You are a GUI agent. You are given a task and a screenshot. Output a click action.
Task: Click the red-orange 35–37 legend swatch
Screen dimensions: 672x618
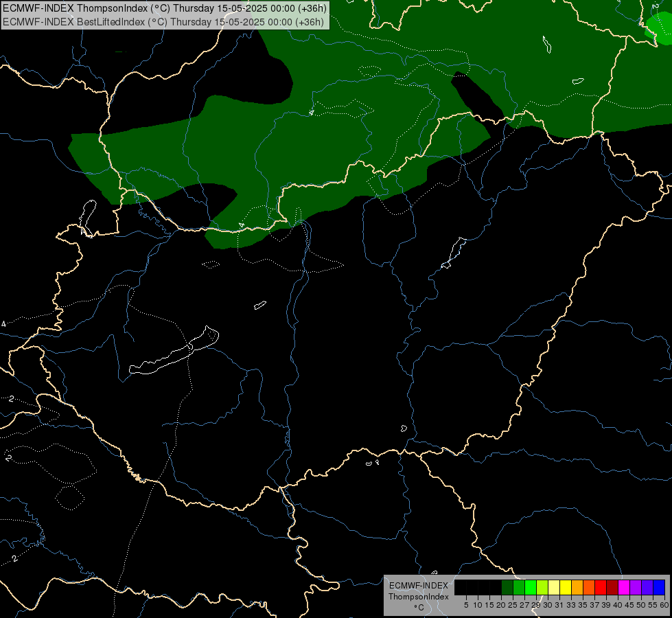pyautogui.click(x=589, y=587)
